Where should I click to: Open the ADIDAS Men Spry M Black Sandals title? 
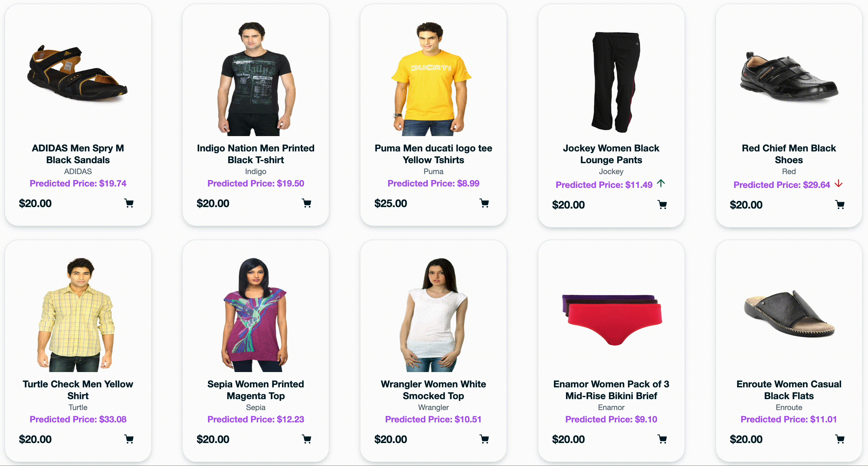[x=78, y=154]
